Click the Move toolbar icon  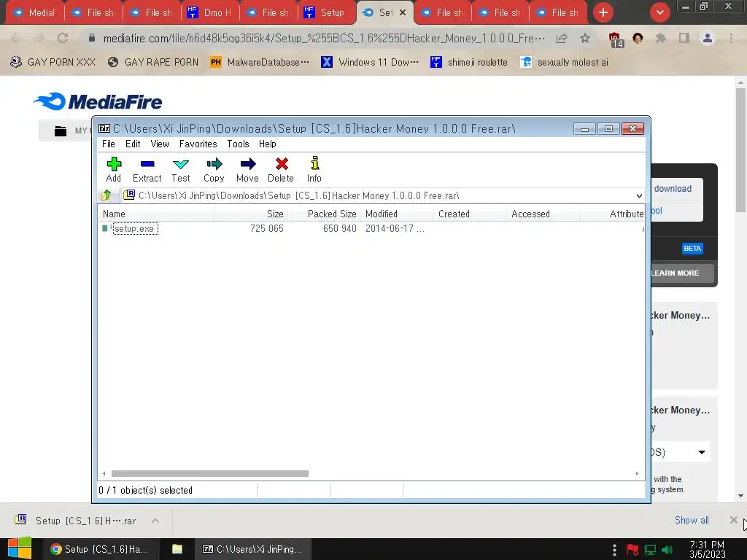point(248,169)
